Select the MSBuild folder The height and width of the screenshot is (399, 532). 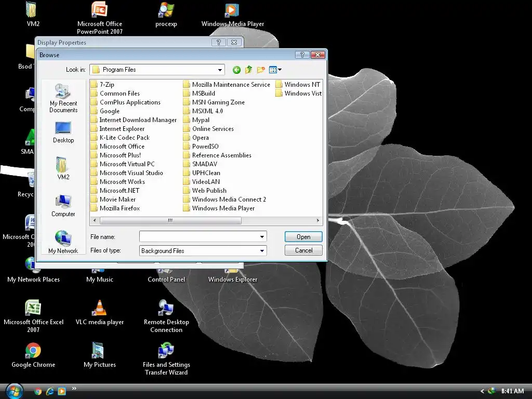(x=199, y=94)
